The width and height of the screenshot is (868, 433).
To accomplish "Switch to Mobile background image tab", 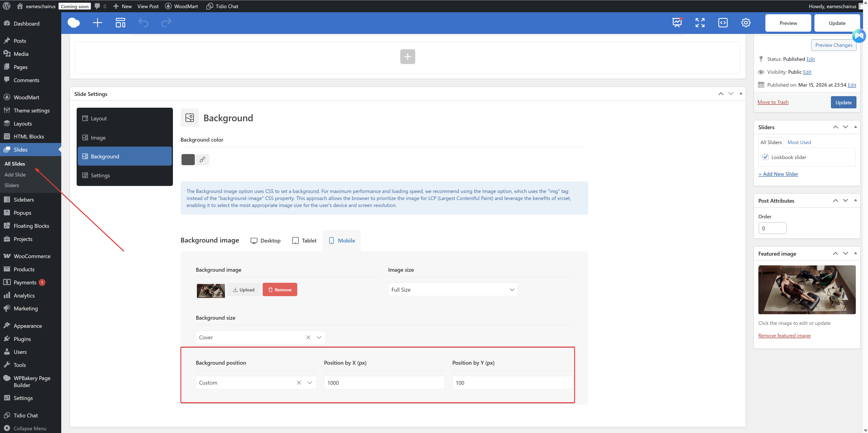I will click(342, 240).
